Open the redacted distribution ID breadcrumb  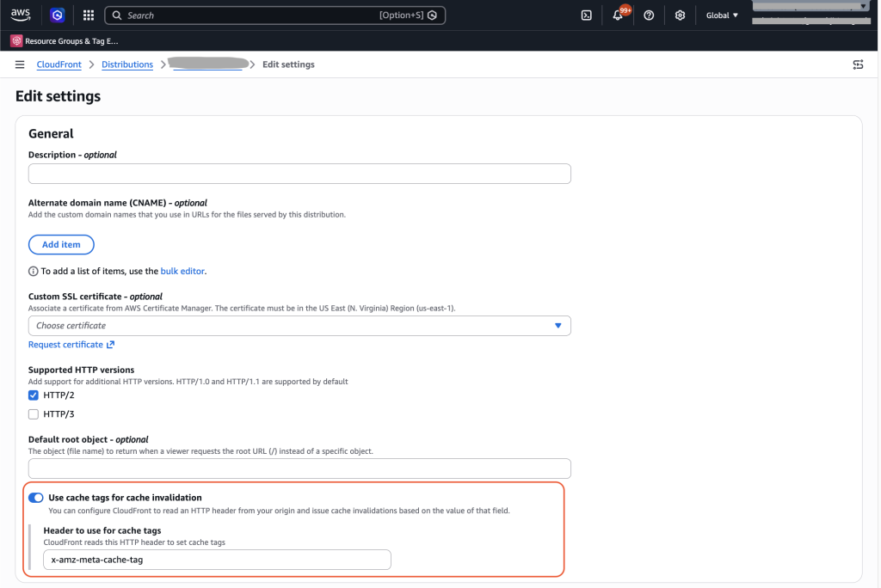pyautogui.click(x=208, y=64)
